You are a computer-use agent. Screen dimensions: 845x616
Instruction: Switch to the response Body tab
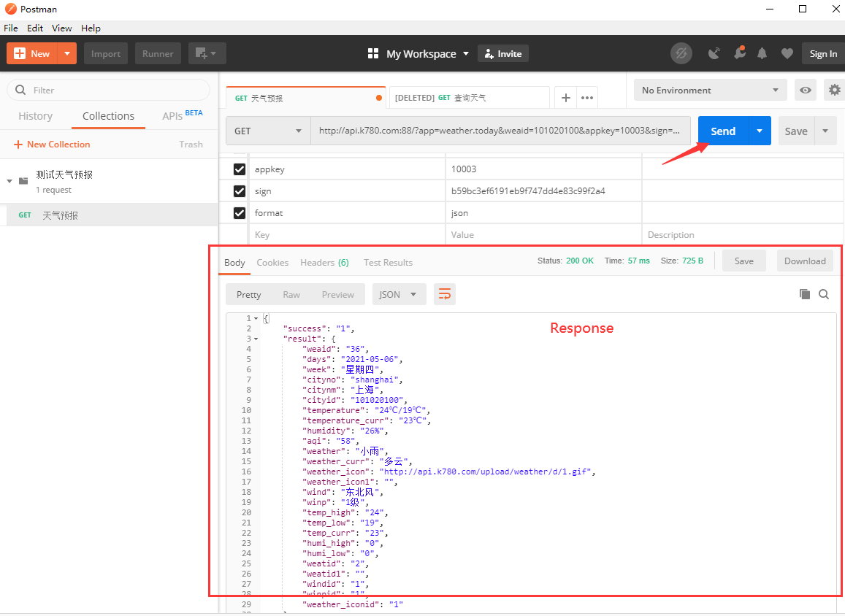(234, 262)
